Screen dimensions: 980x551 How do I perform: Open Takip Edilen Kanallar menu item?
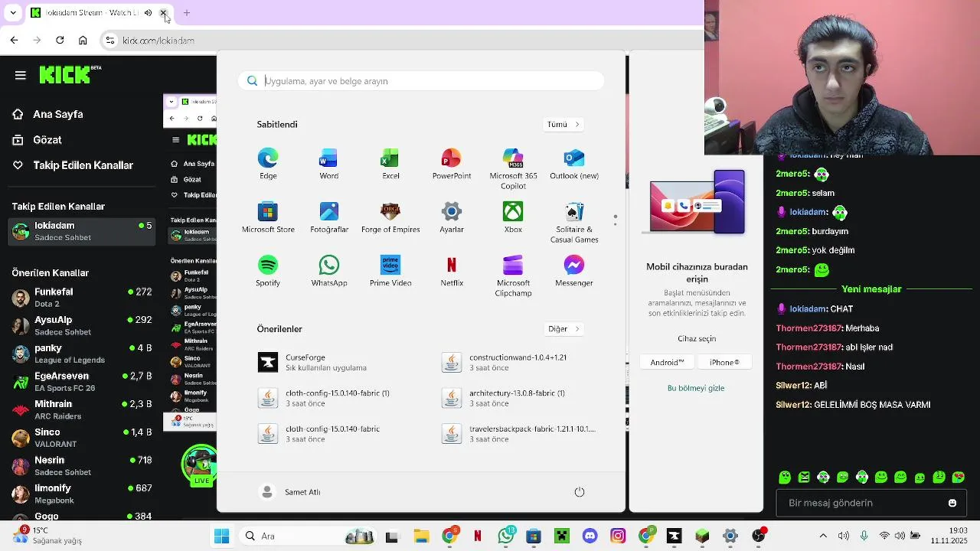[73, 165]
